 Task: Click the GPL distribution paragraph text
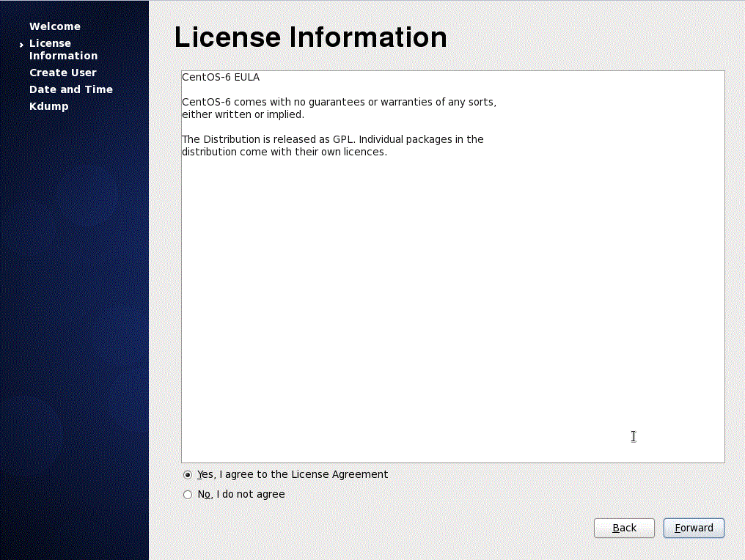332,145
